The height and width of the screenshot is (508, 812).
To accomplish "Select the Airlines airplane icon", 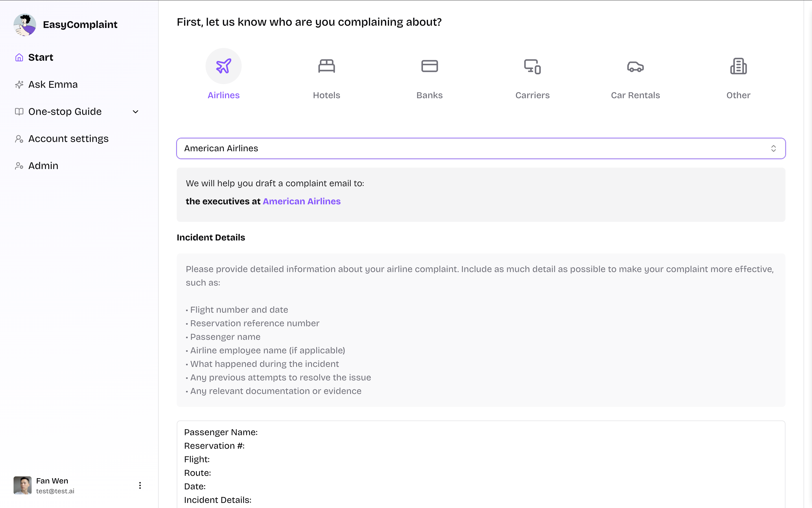I will (x=224, y=66).
